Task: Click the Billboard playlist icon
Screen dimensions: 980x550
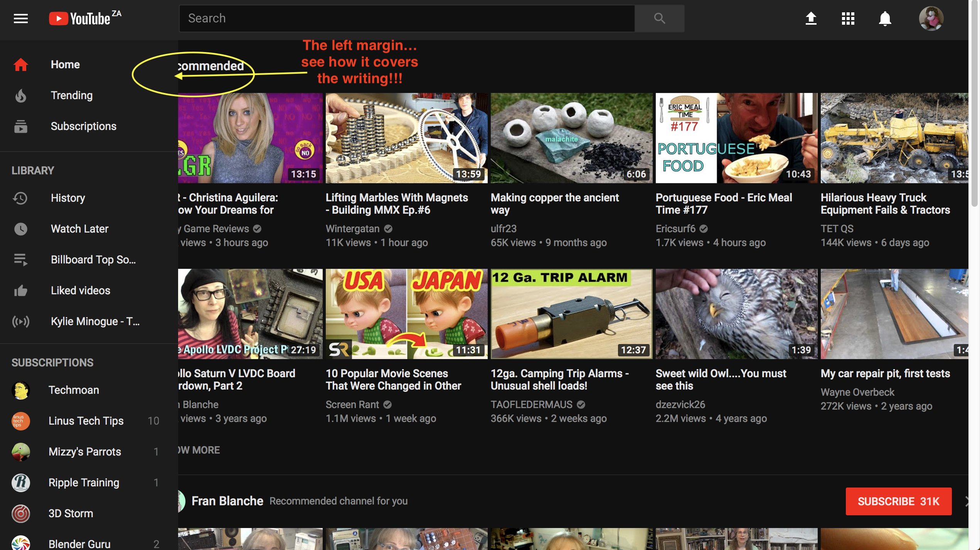Action: coord(21,260)
